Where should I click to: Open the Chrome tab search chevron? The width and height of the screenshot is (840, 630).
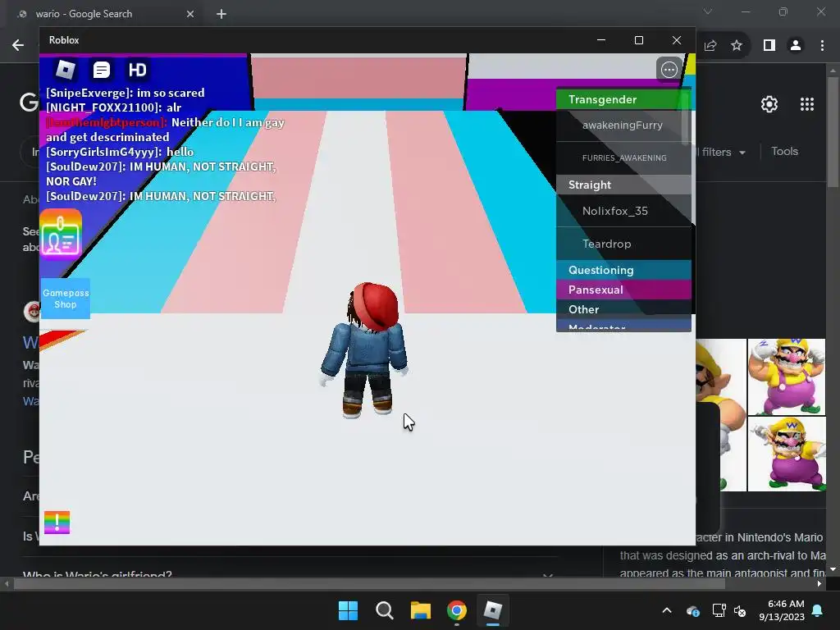pyautogui.click(x=708, y=11)
